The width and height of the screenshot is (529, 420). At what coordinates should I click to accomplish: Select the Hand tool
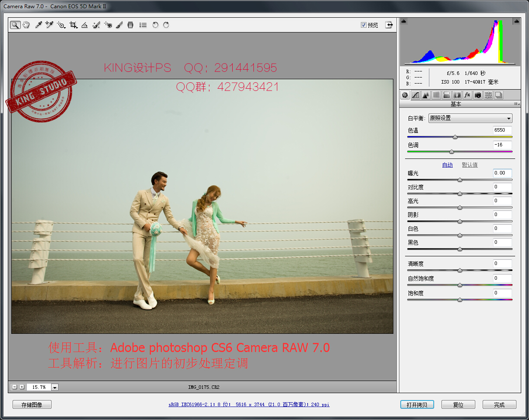coord(26,25)
